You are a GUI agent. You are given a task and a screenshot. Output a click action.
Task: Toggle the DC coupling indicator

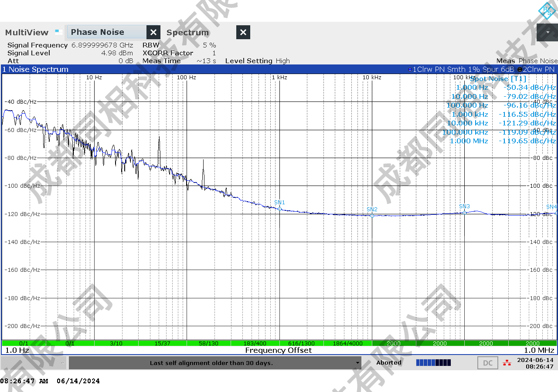[487, 363]
